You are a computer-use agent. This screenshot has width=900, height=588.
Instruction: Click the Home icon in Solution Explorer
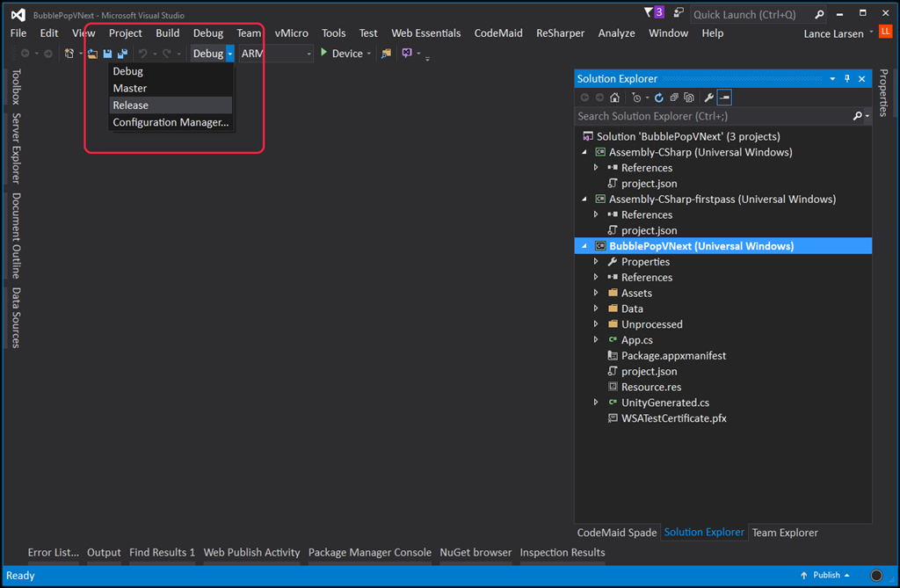(614, 98)
